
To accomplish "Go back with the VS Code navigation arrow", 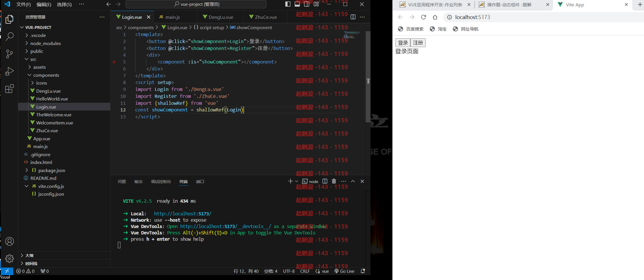I will (x=109, y=4).
